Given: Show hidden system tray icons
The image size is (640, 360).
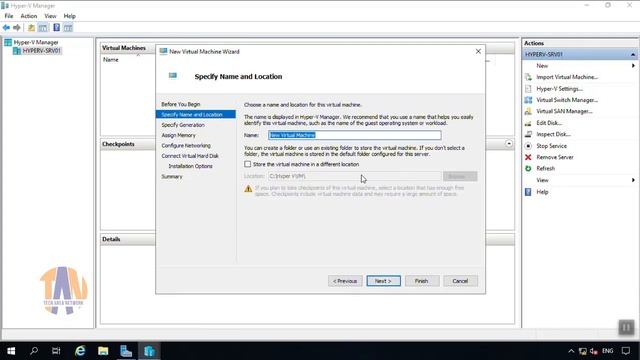Looking at the screenshot, I should click(x=571, y=351).
